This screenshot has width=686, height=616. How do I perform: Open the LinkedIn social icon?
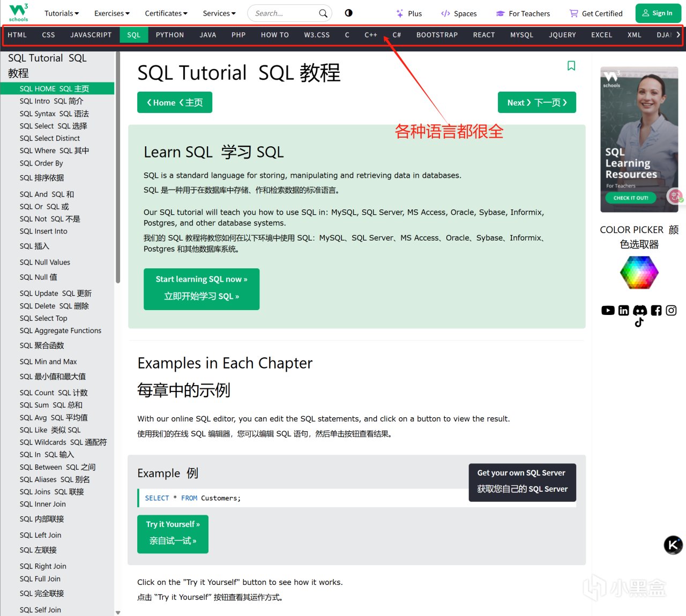tap(624, 310)
